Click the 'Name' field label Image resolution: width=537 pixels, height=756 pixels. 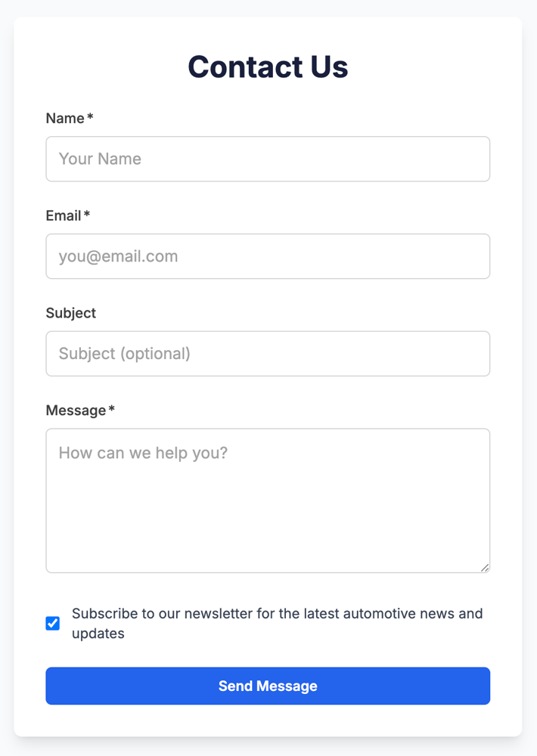point(65,119)
